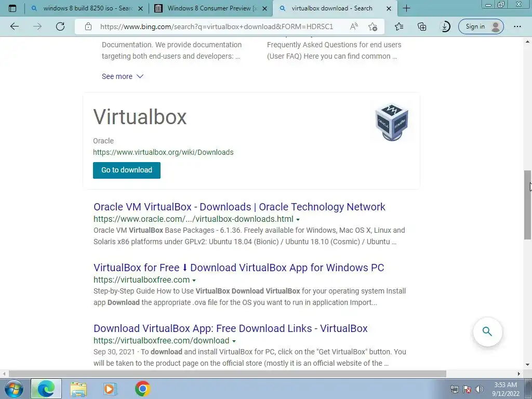Open the Favorites list icon
This screenshot has width=532, height=399.
[x=399, y=26]
